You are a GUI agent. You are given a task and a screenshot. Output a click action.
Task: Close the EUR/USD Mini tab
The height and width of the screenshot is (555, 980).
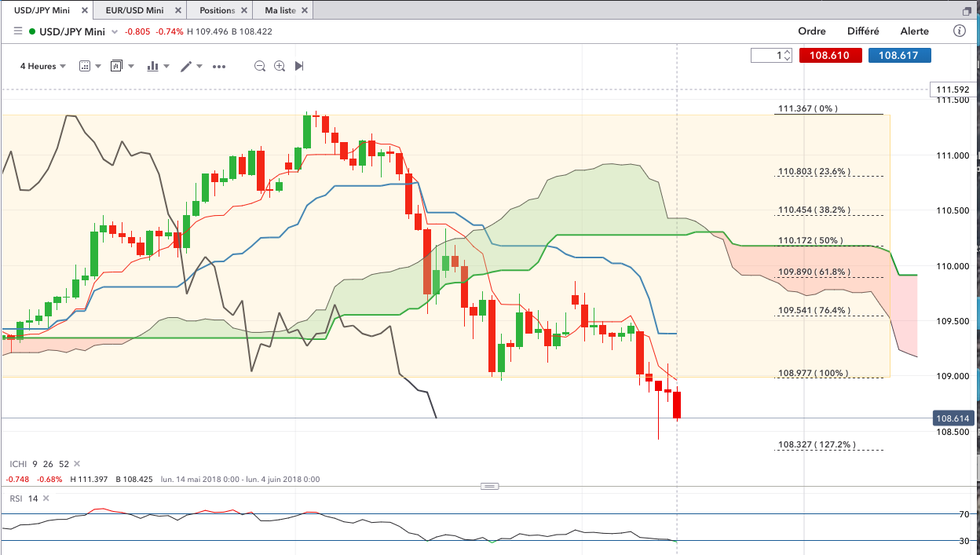click(x=178, y=10)
